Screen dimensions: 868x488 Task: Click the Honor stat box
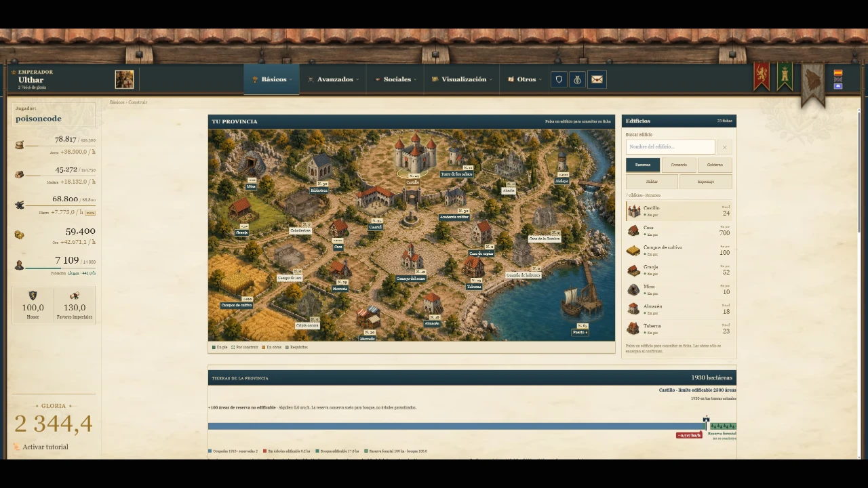tap(33, 305)
